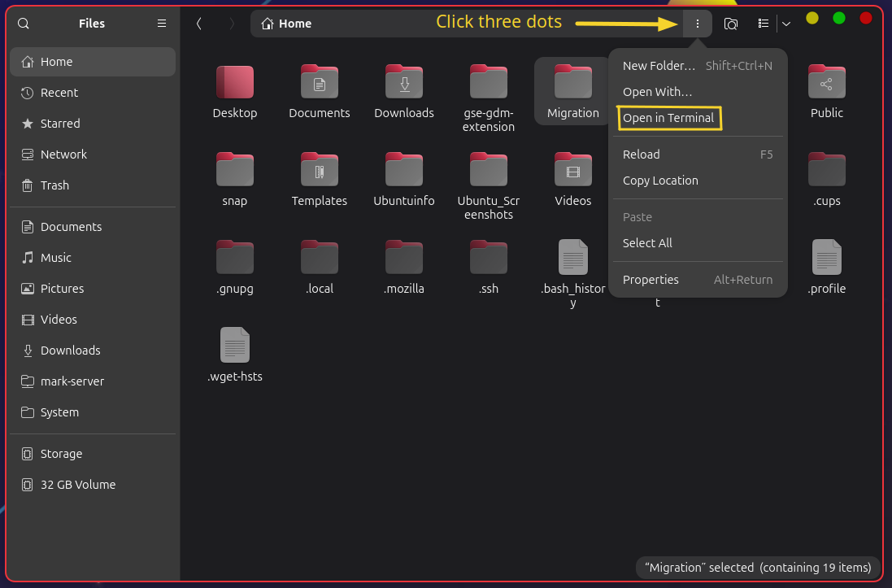This screenshot has width=892, height=588.
Task: Select the 32 GB Volume drive
Action: click(78, 485)
